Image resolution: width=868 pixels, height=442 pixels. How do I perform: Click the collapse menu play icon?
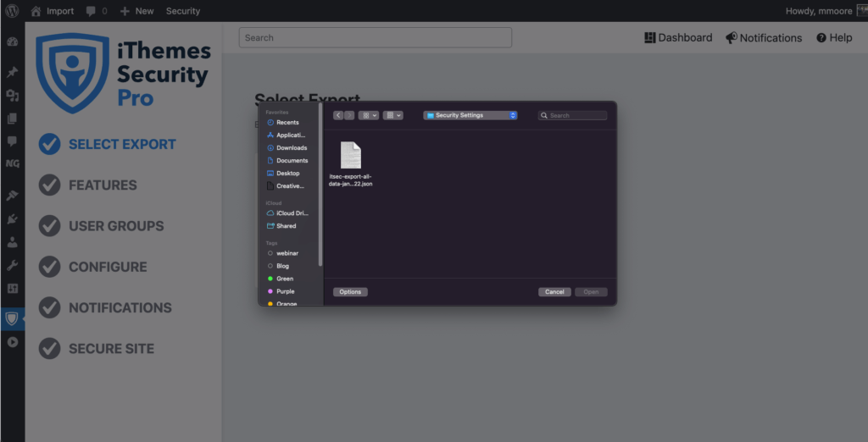click(12, 342)
